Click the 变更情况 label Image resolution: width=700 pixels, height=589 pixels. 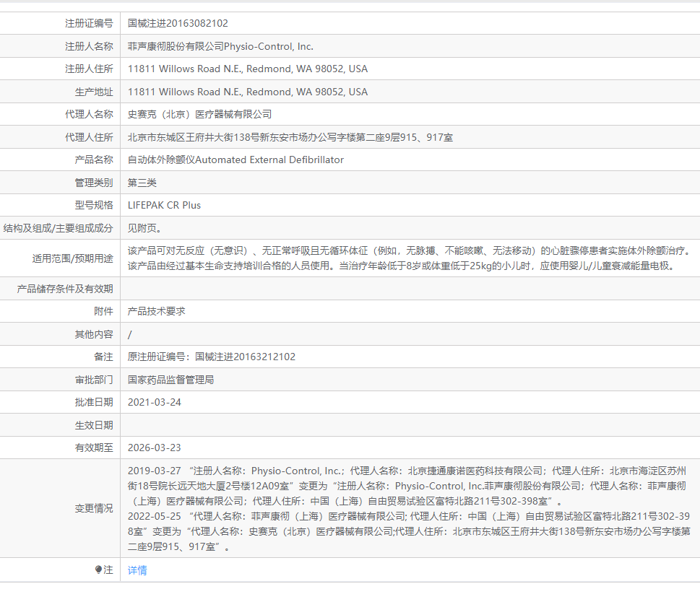[94, 508]
